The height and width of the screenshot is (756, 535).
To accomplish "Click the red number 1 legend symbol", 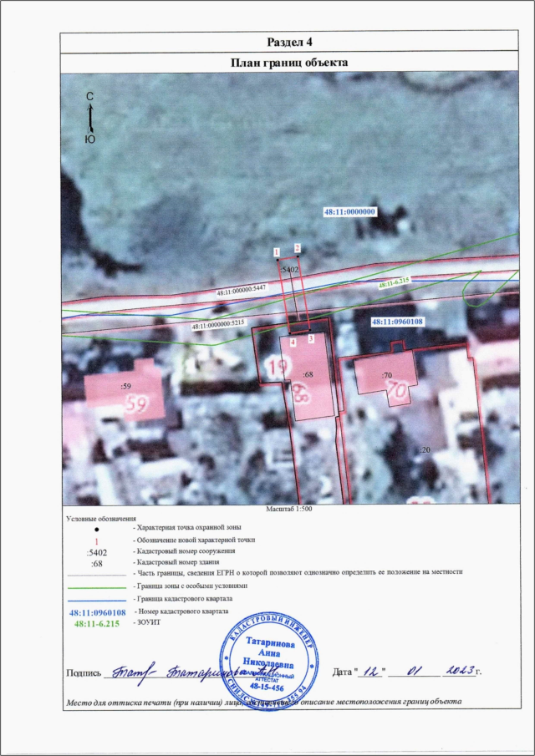I will [x=95, y=540].
